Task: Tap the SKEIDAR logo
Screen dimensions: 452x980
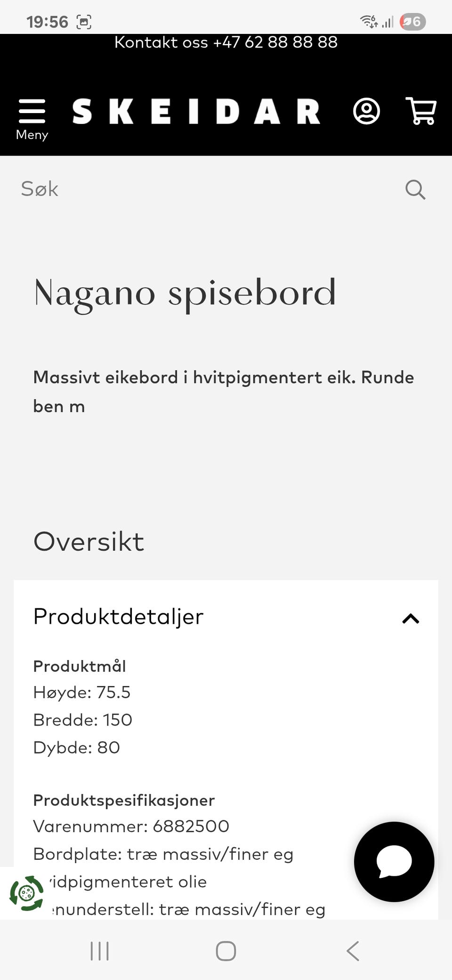Action: pyautogui.click(x=196, y=111)
